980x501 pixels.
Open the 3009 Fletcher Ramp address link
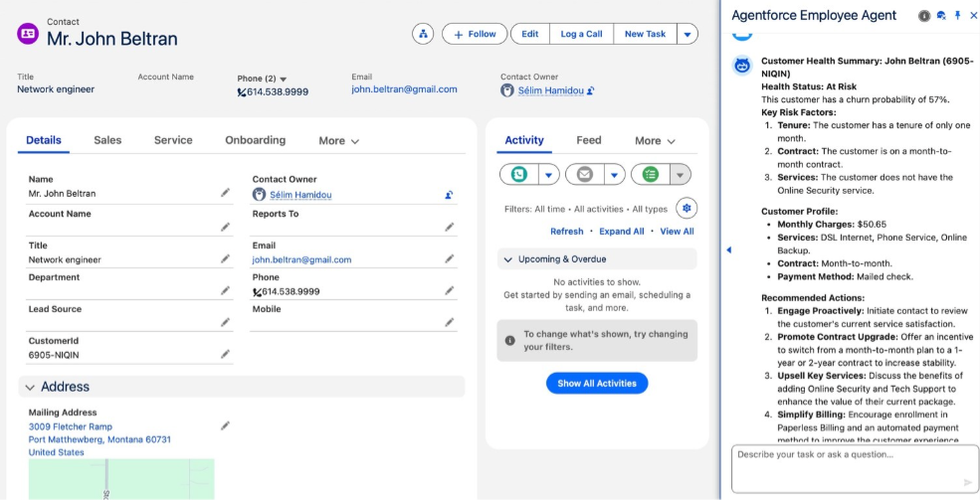tap(71, 426)
